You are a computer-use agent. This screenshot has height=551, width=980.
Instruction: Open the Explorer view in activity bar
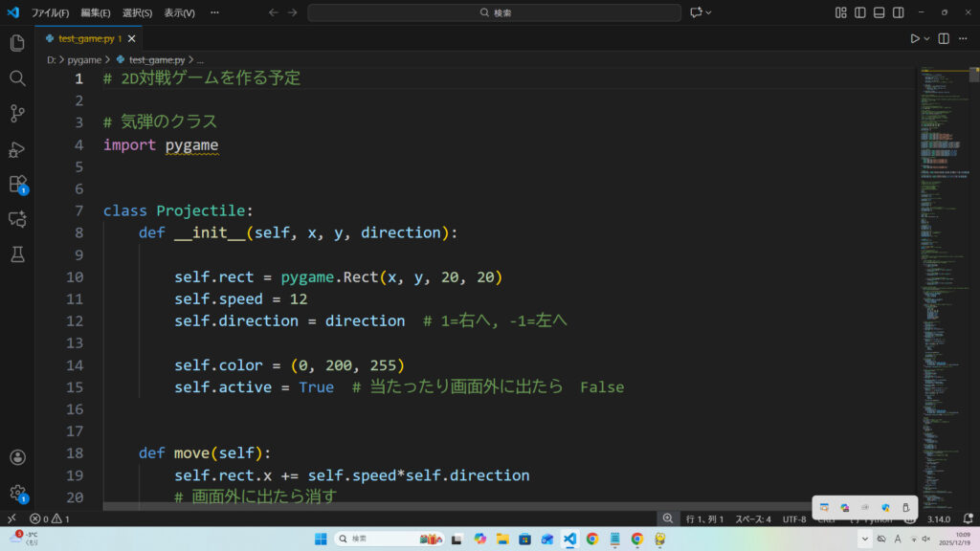(x=16, y=43)
